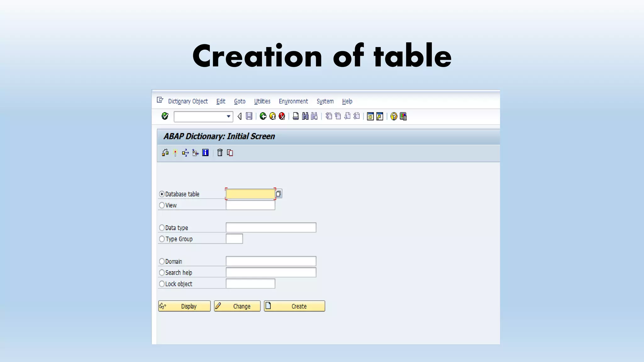Screen dimensions: 644x362
Task: Select the View radio button
Action: click(x=162, y=205)
